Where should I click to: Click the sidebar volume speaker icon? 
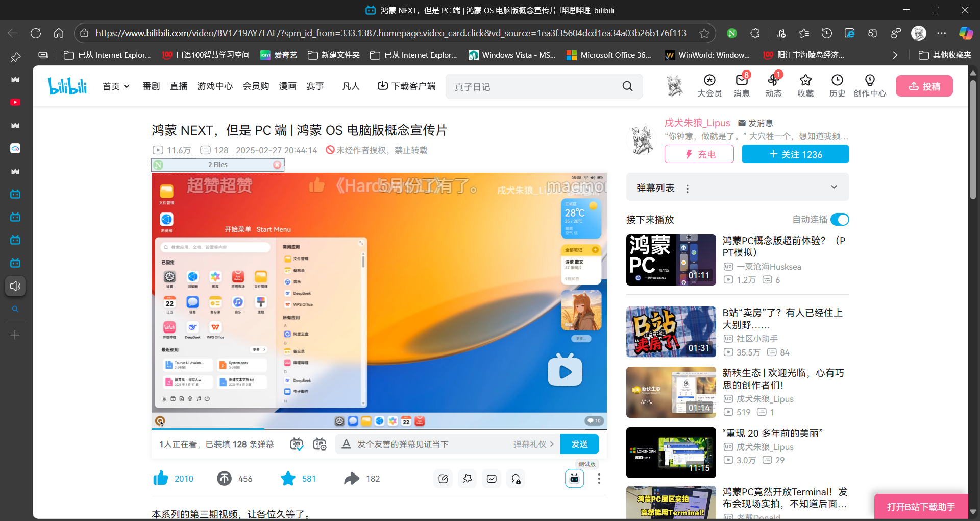15,286
